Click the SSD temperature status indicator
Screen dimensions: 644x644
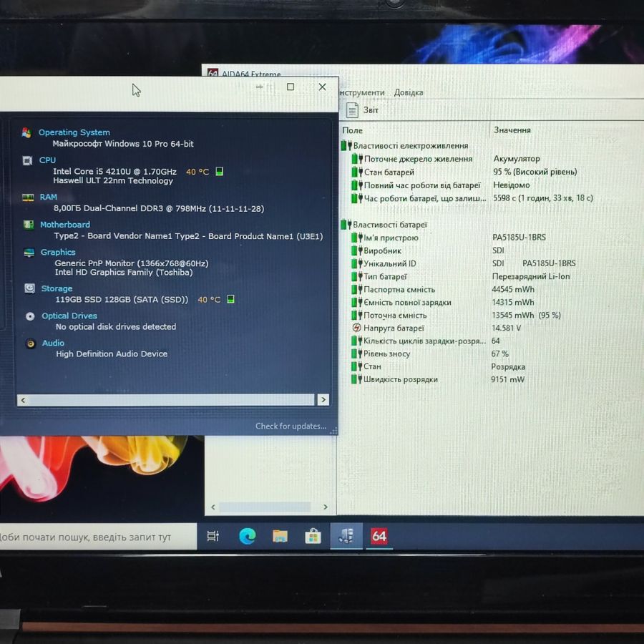click(231, 299)
